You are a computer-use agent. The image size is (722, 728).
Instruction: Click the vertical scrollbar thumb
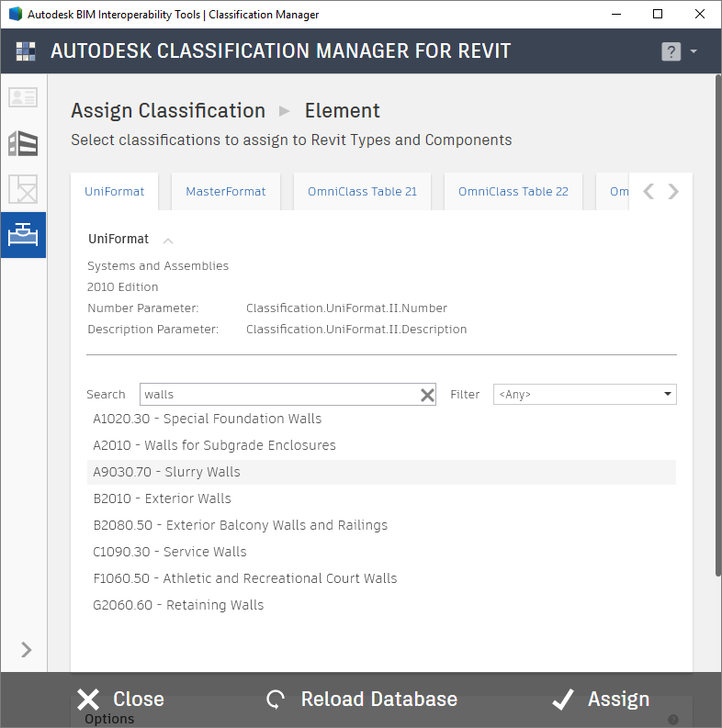tap(717, 325)
